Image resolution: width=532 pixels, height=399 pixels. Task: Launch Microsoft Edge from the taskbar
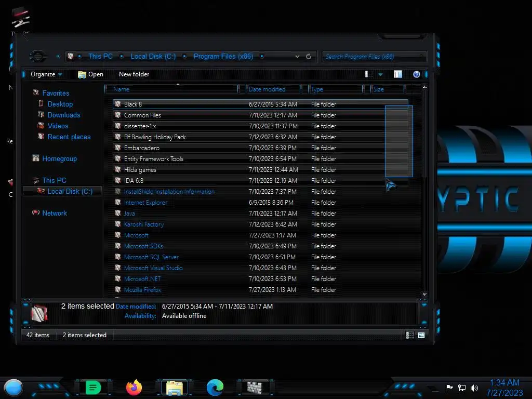215,388
